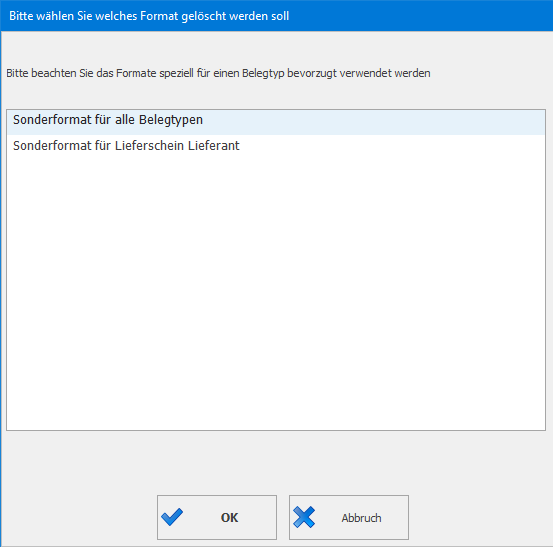
Task: Click the 'Abbruch' label text
Action: tap(361, 518)
